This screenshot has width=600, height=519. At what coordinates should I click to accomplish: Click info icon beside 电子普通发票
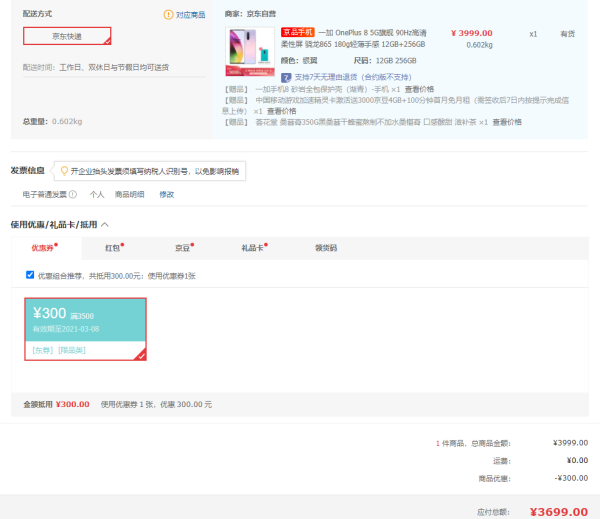tap(73, 194)
